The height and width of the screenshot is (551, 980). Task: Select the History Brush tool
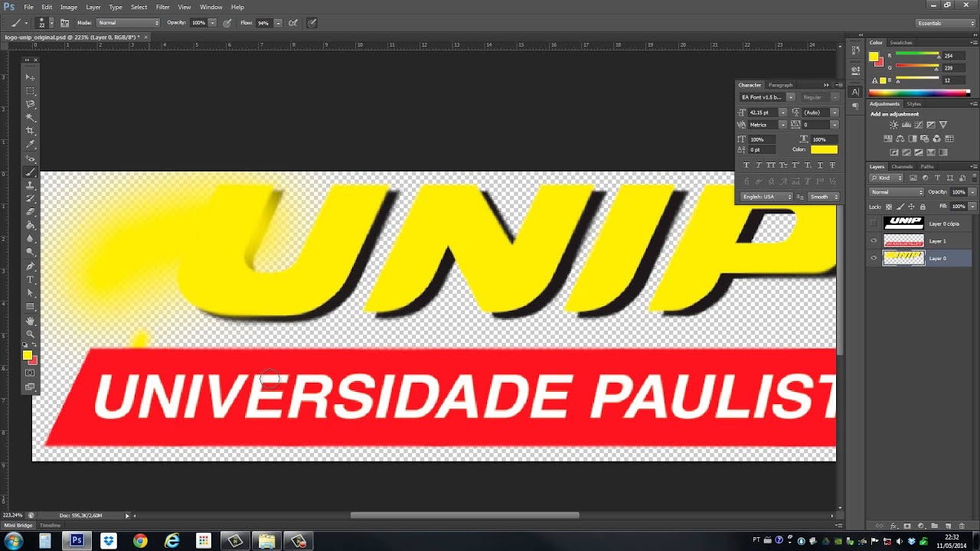point(31,199)
